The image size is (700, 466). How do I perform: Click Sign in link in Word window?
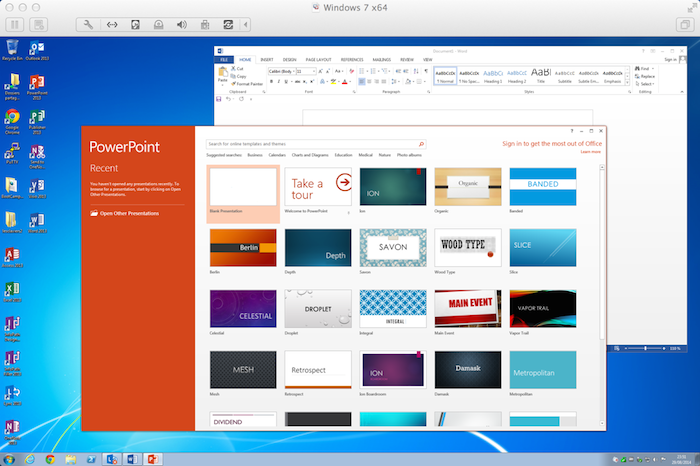click(x=671, y=59)
